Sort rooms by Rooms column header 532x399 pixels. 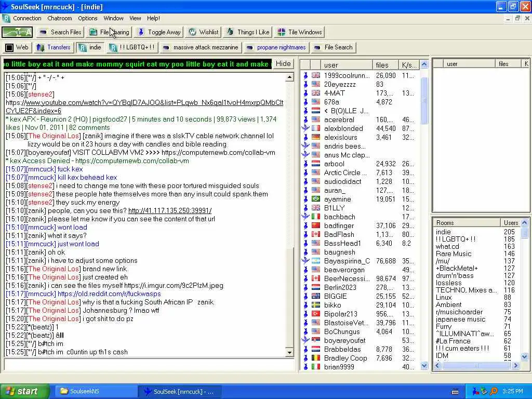pos(467,222)
